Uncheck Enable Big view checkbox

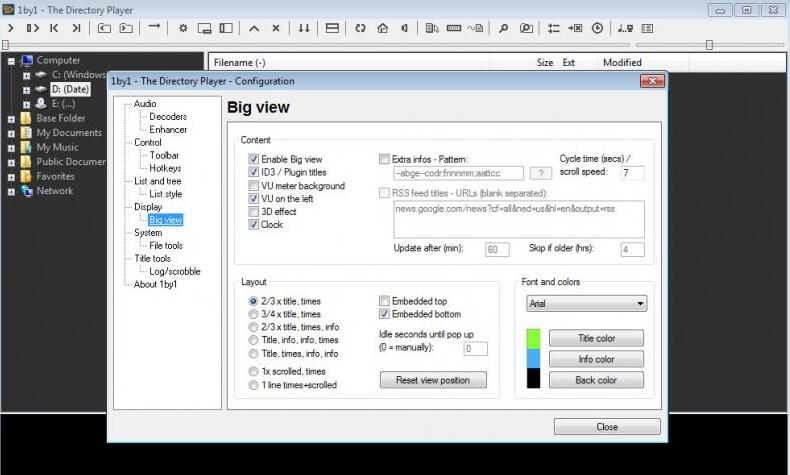click(253, 159)
